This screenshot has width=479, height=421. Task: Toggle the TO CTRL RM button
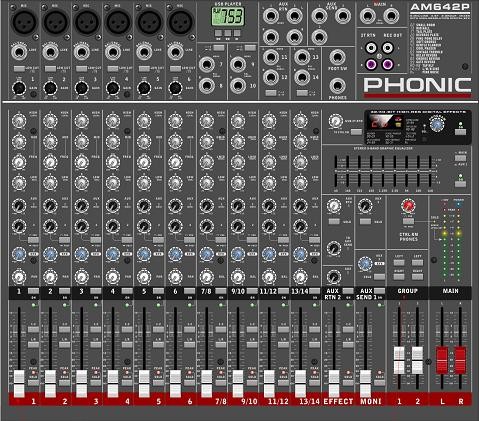[356, 132]
